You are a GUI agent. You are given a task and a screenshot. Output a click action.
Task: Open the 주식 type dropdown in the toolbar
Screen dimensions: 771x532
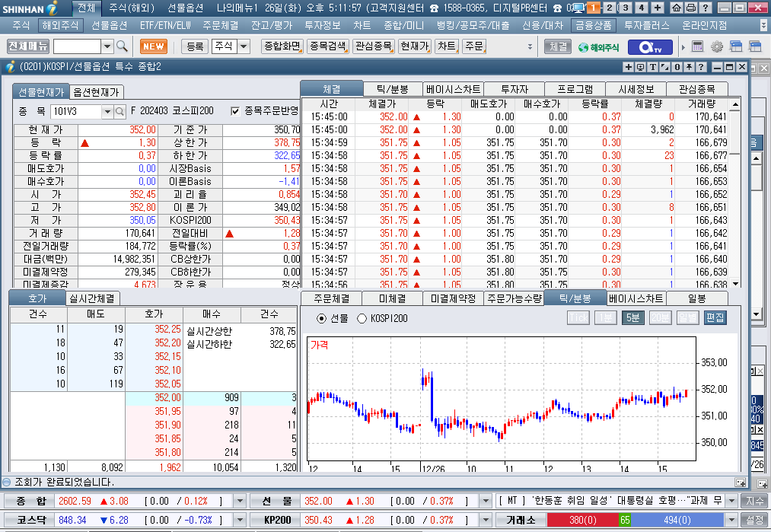pos(244,46)
